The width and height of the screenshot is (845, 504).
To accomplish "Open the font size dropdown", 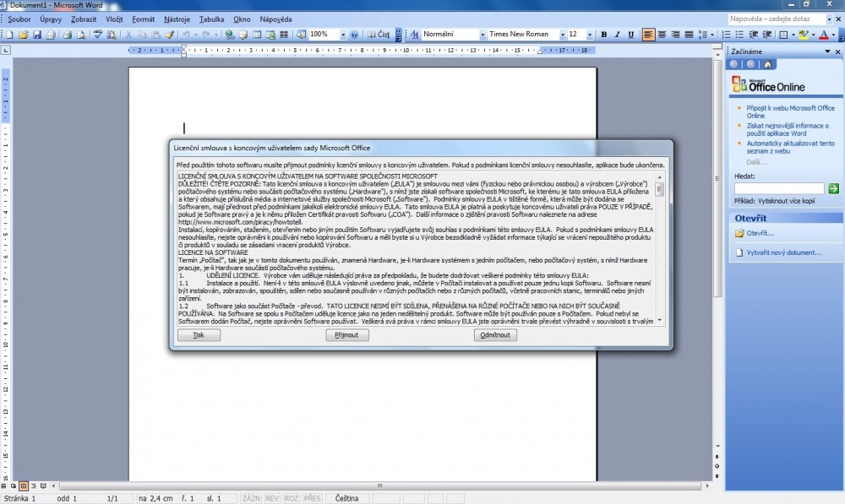I will [591, 35].
